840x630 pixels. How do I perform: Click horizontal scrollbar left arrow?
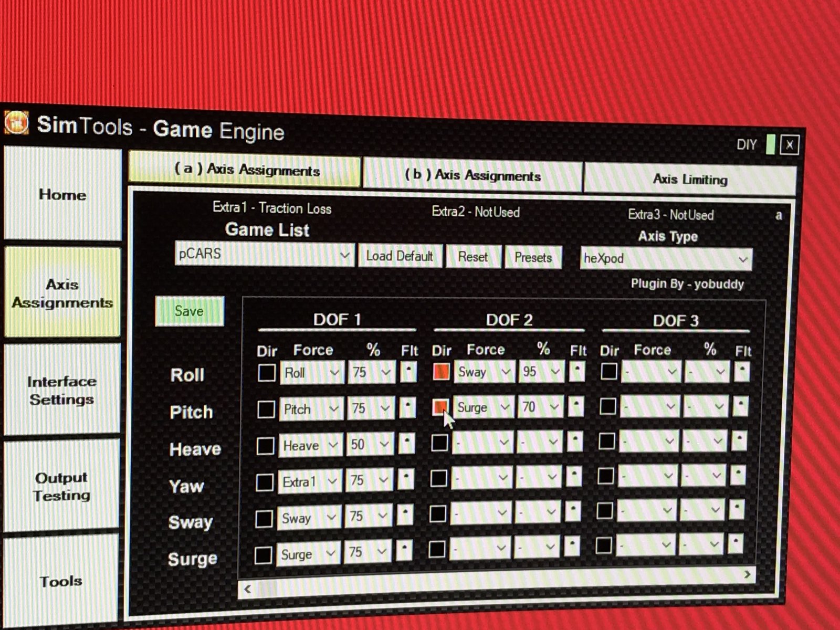pyautogui.click(x=247, y=589)
